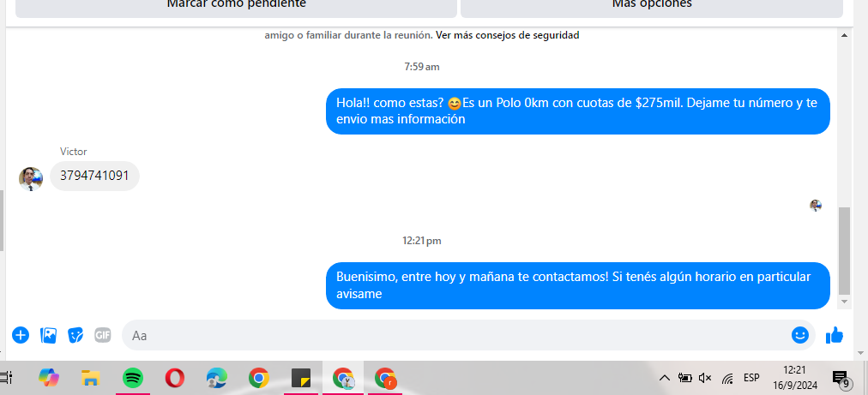Open the notification center with 9 alerts
The height and width of the screenshot is (395, 868).
[x=841, y=378]
